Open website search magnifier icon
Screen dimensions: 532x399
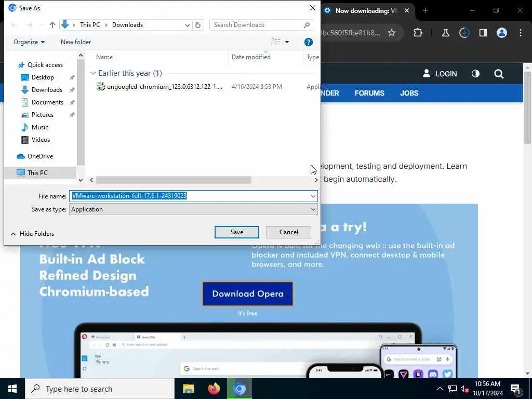499,74
